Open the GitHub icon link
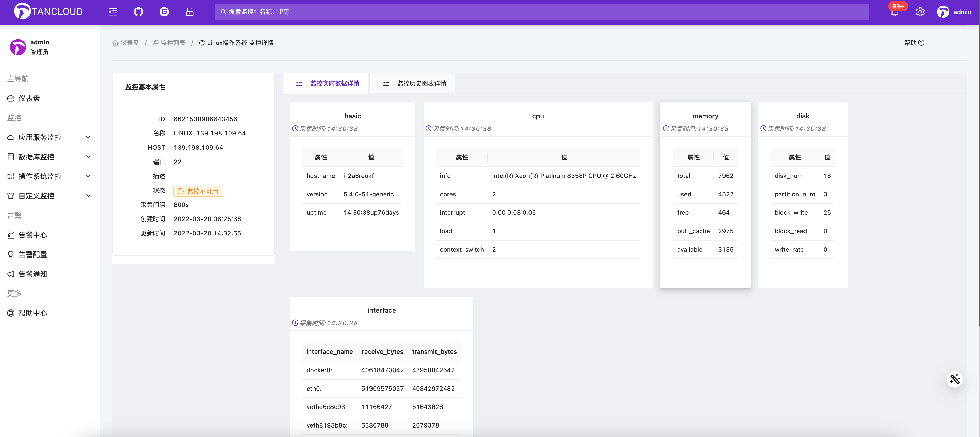The width and height of the screenshot is (980, 437). (139, 12)
